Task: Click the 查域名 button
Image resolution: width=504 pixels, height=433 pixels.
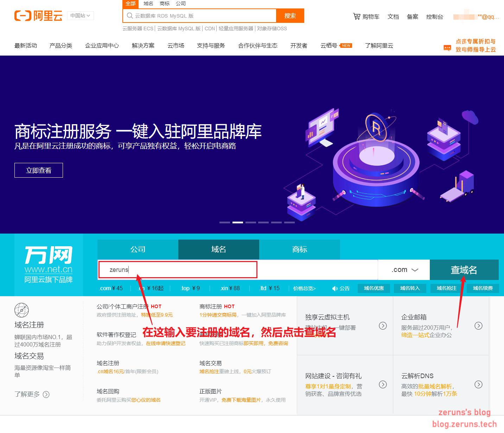Action: [x=464, y=270]
